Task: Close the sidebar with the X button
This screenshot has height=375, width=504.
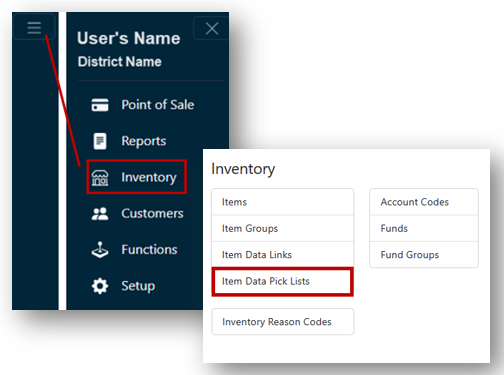Action: click(212, 29)
